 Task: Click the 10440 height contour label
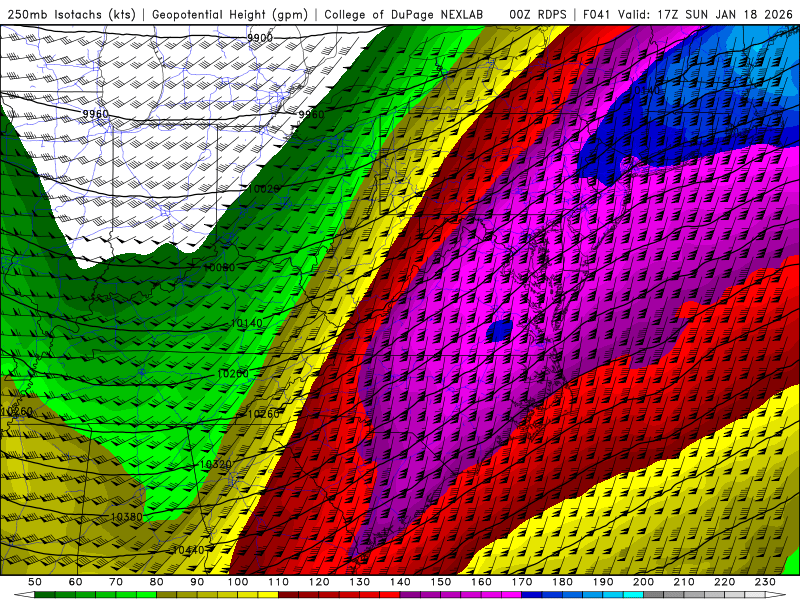[x=188, y=550]
